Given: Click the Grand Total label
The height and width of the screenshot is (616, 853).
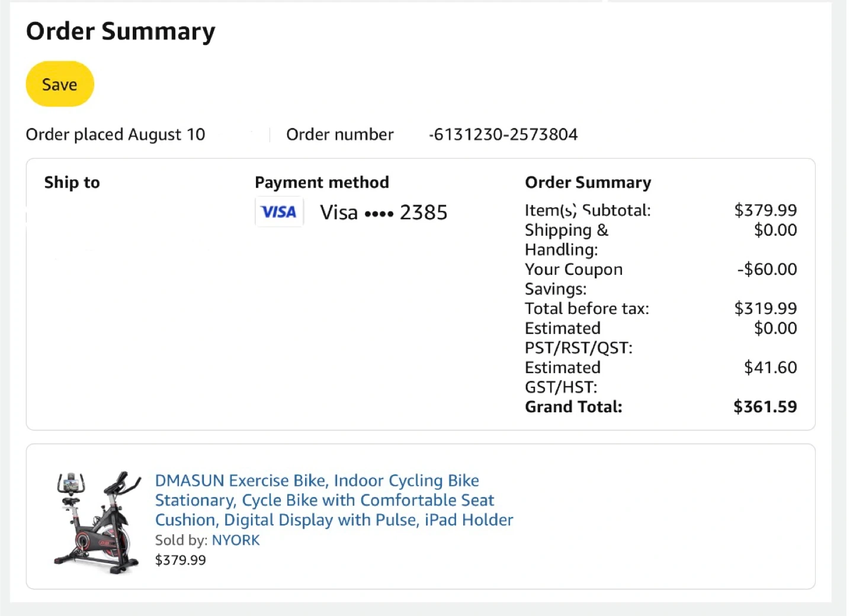Looking at the screenshot, I should pos(573,406).
